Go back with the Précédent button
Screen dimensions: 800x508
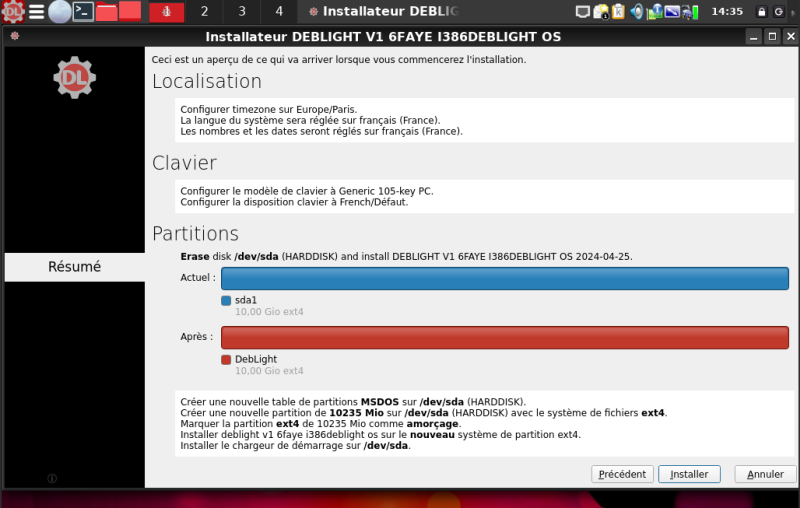coord(623,474)
